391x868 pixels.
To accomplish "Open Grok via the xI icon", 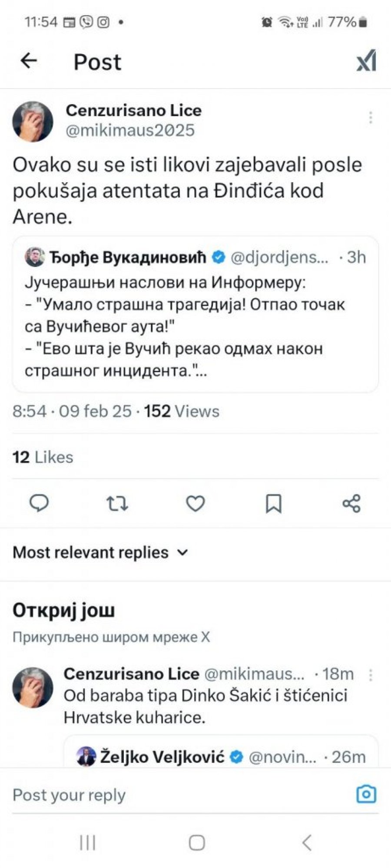I will click(366, 61).
